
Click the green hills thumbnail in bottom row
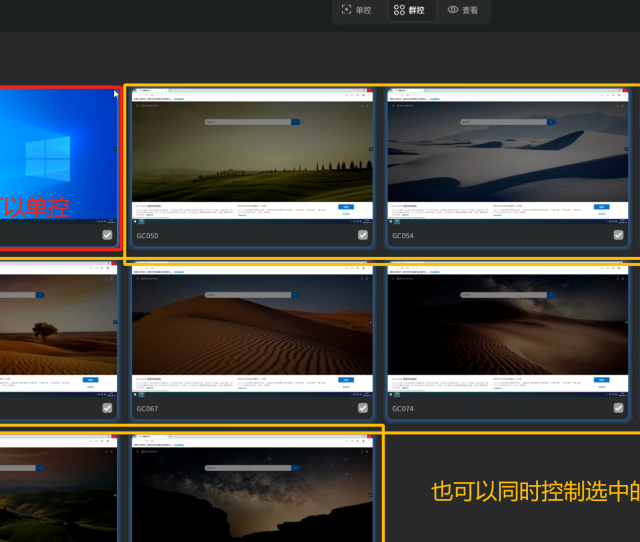[58, 489]
